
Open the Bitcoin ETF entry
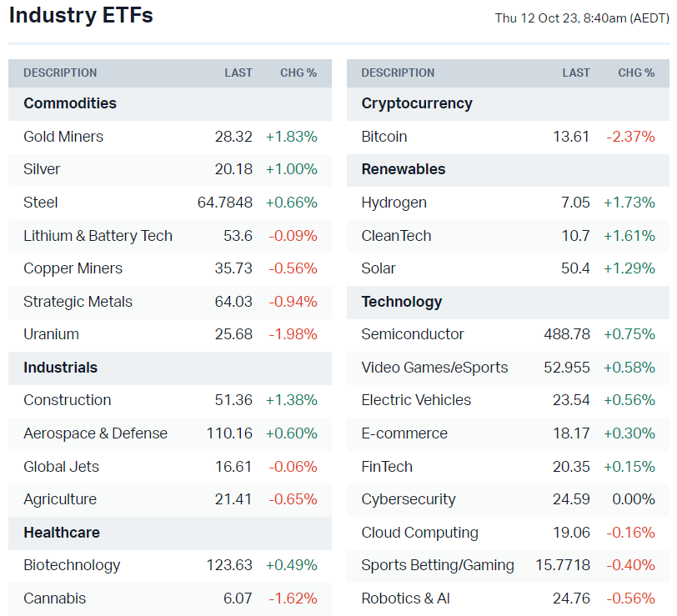click(x=384, y=137)
